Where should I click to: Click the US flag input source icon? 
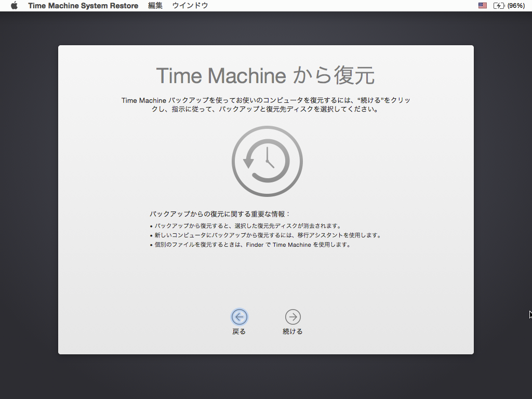(x=483, y=5)
